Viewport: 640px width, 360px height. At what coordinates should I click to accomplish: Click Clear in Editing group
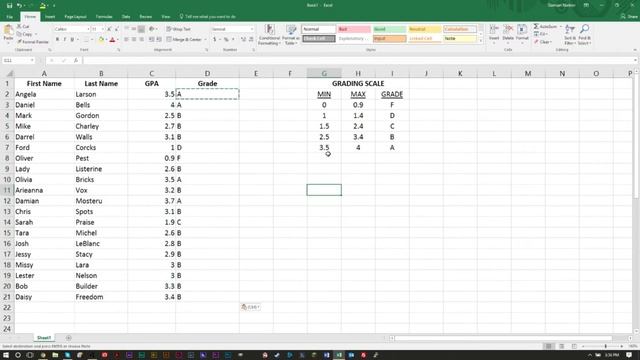click(x=543, y=42)
